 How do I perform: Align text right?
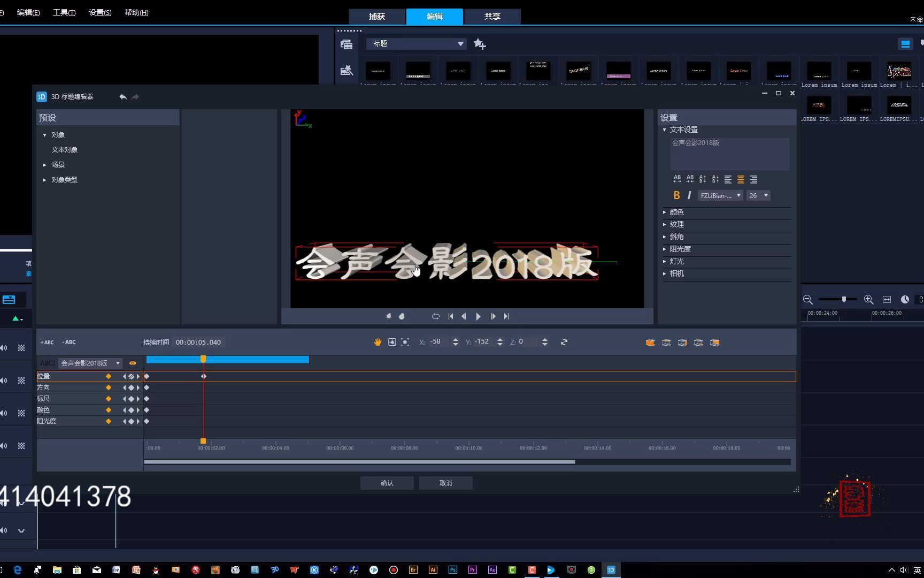(753, 179)
